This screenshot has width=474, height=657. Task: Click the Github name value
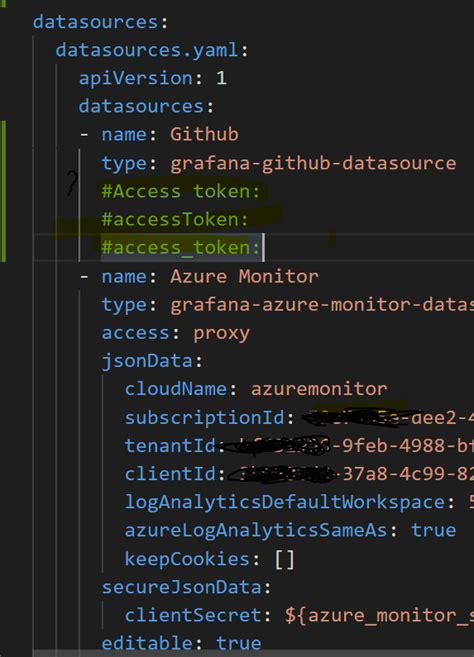click(x=204, y=135)
